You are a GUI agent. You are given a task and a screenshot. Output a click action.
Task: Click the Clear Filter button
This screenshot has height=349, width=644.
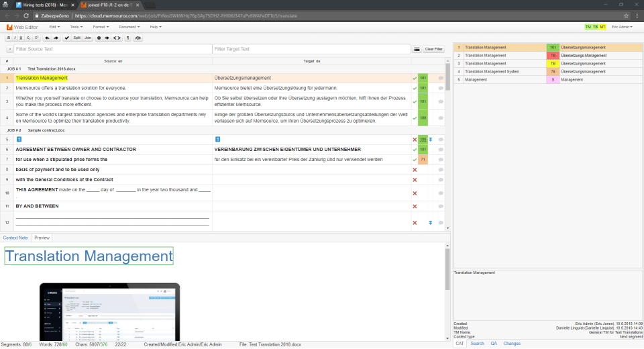(x=433, y=49)
